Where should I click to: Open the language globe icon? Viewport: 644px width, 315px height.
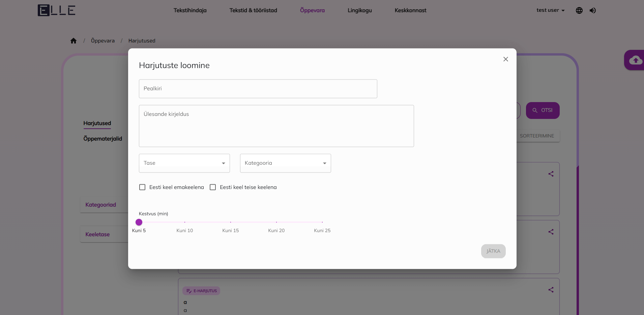[579, 10]
